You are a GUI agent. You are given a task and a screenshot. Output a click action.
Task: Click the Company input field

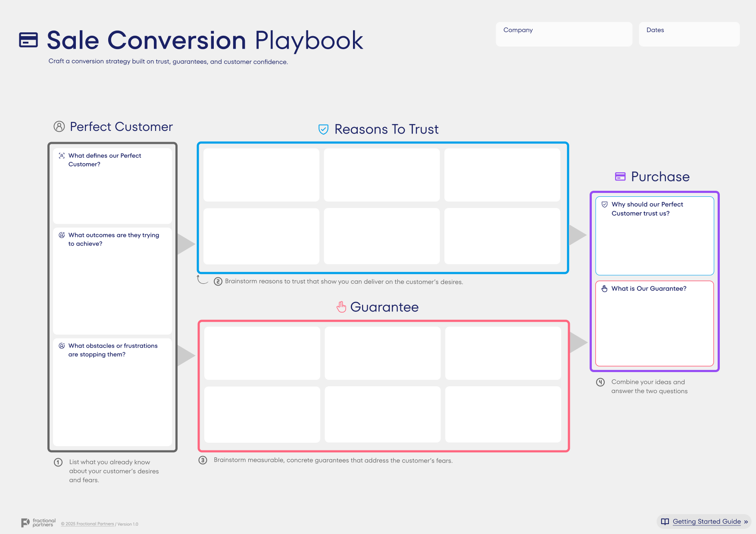click(x=564, y=34)
